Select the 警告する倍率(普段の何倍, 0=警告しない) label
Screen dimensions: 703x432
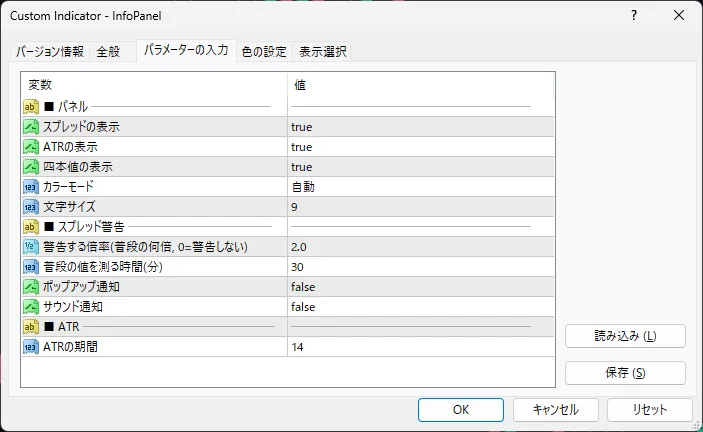click(x=146, y=247)
